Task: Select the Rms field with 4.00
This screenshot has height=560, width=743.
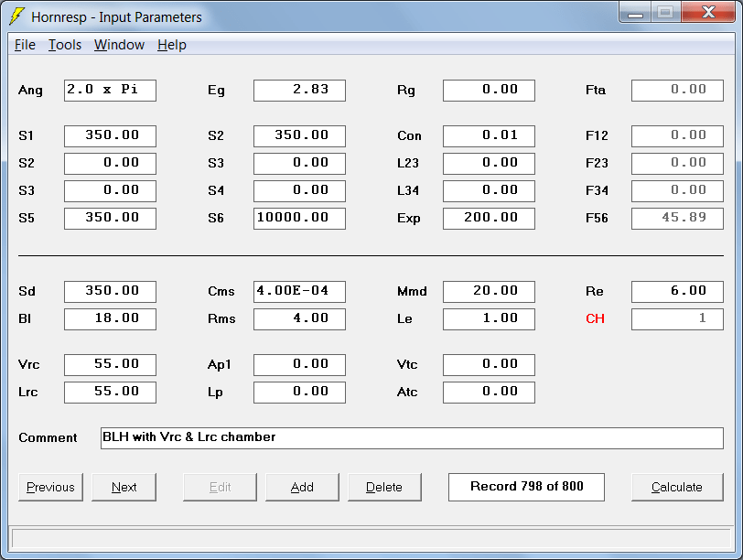Action: tap(299, 319)
